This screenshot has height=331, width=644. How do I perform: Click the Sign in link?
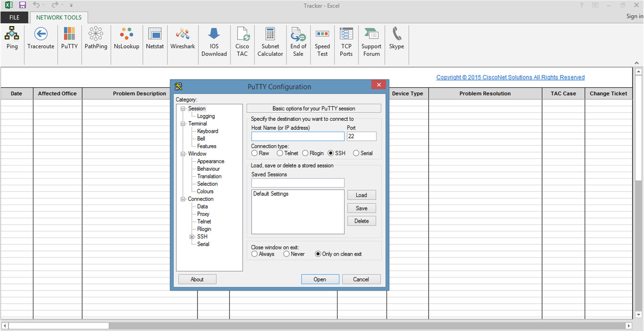click(635, 16)
